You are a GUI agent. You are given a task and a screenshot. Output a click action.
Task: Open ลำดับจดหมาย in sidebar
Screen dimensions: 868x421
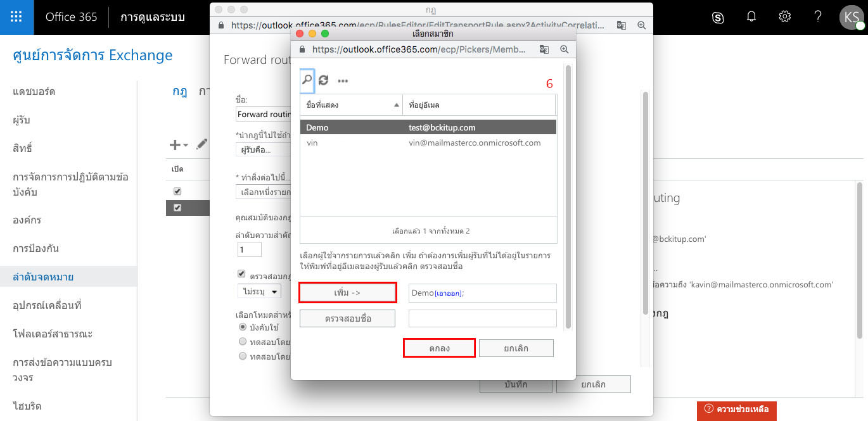click(x=68, y=277)
